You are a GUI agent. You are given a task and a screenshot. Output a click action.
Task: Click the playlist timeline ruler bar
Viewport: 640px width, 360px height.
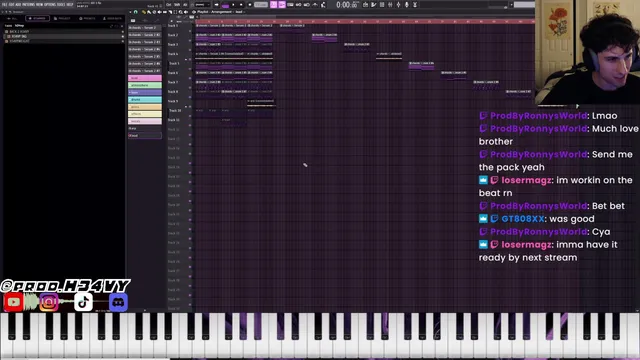coord(364,21)
